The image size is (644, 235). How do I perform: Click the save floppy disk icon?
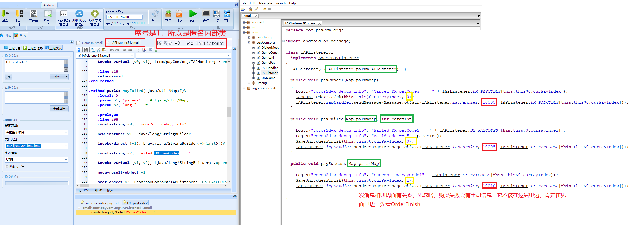click(x=86, y=50)
